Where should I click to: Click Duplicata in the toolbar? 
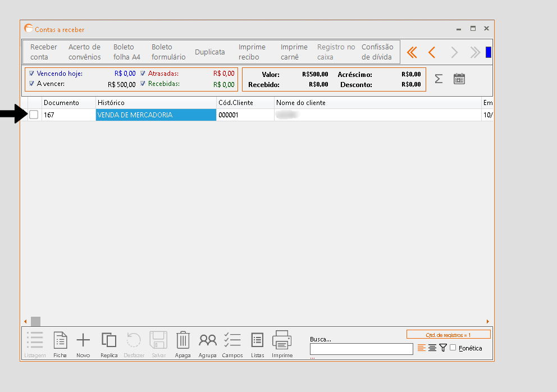click(209, 52)
